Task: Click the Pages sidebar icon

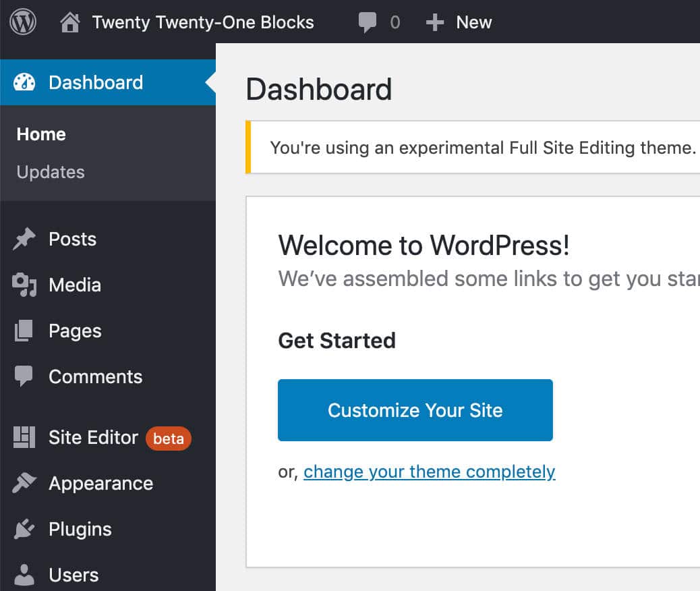Action: [x=24, y=330]
